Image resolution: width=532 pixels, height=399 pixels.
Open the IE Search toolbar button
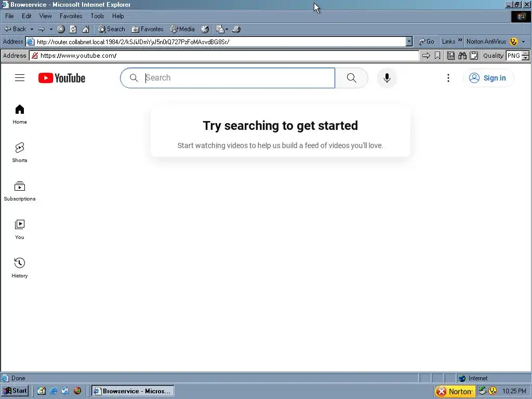[x=112, y=29]
